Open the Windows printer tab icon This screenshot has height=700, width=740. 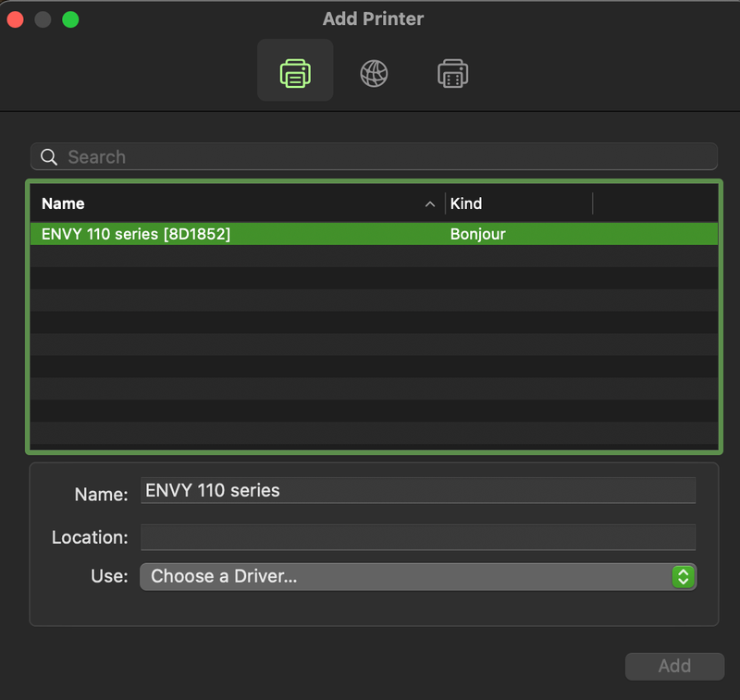pyautogui.click(x=452, y=73)
